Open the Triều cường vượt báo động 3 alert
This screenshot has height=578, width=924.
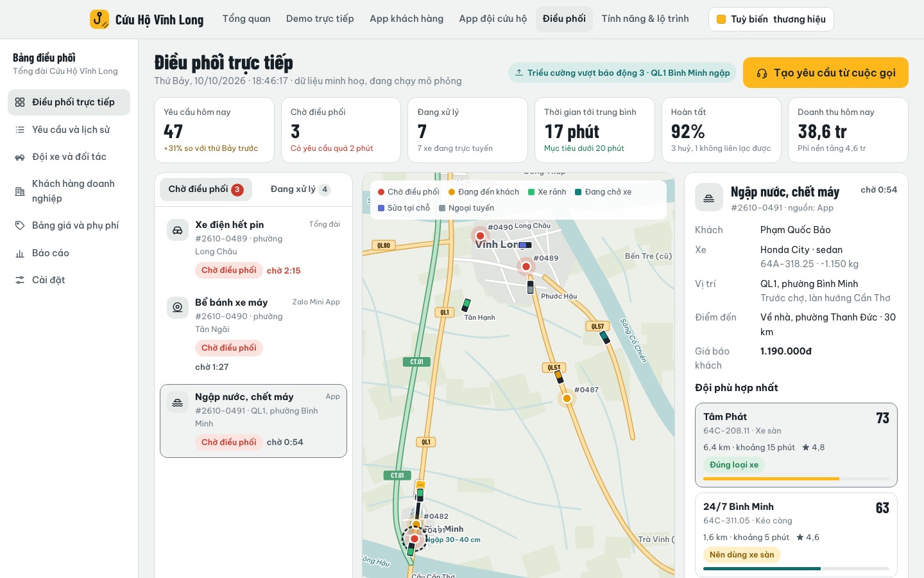[x=622, y=73]
